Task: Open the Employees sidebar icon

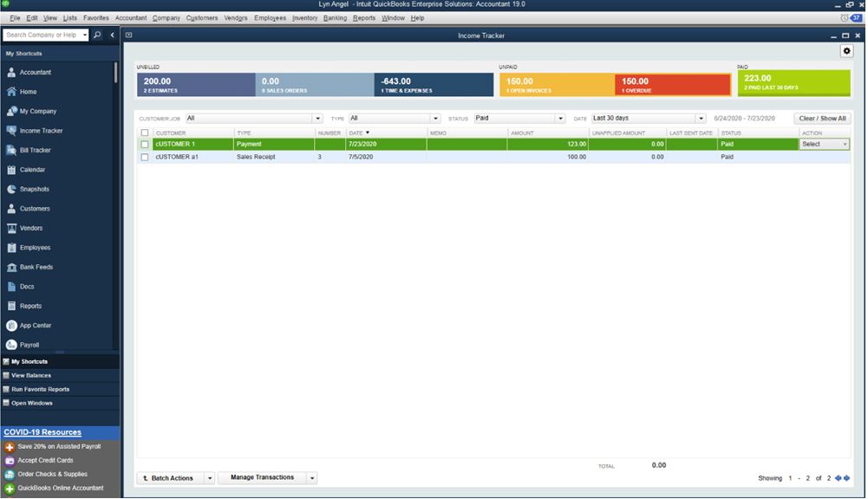Action: click(11, 248)
